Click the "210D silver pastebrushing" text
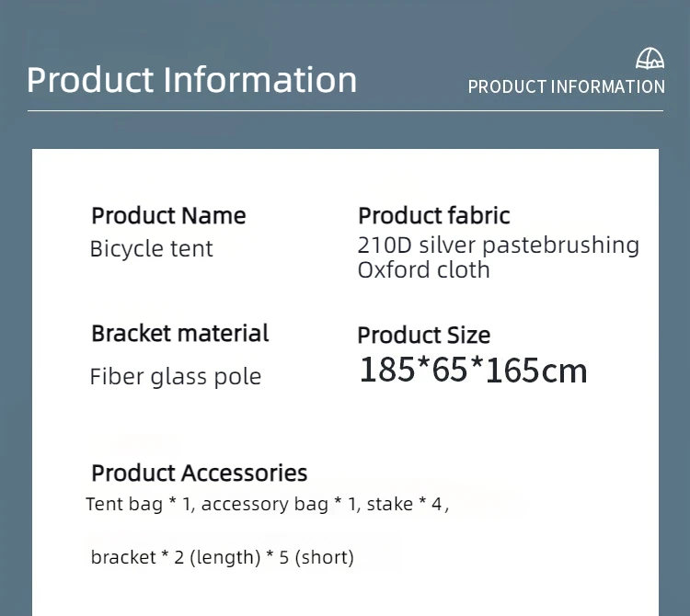Viewport: 690px width, 616px height. 498,245
